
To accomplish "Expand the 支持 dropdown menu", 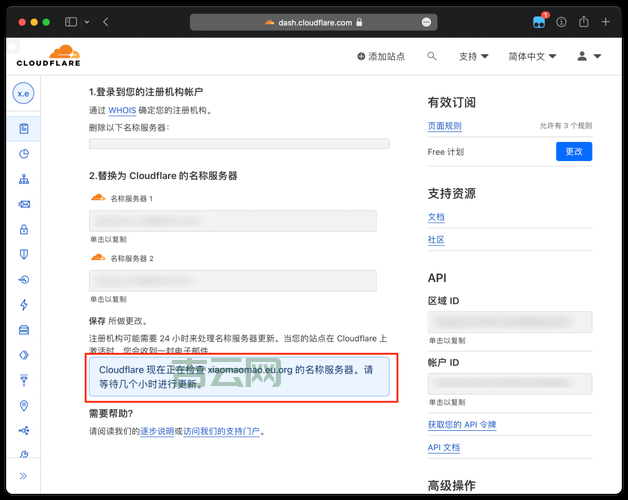I will pos(473,57).
